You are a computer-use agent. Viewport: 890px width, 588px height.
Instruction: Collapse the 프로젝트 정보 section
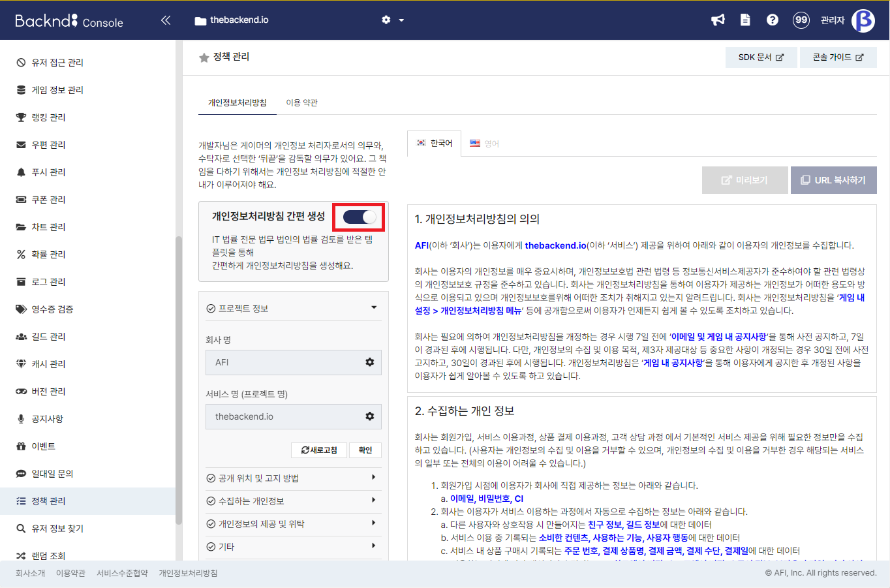coord(375,306)
